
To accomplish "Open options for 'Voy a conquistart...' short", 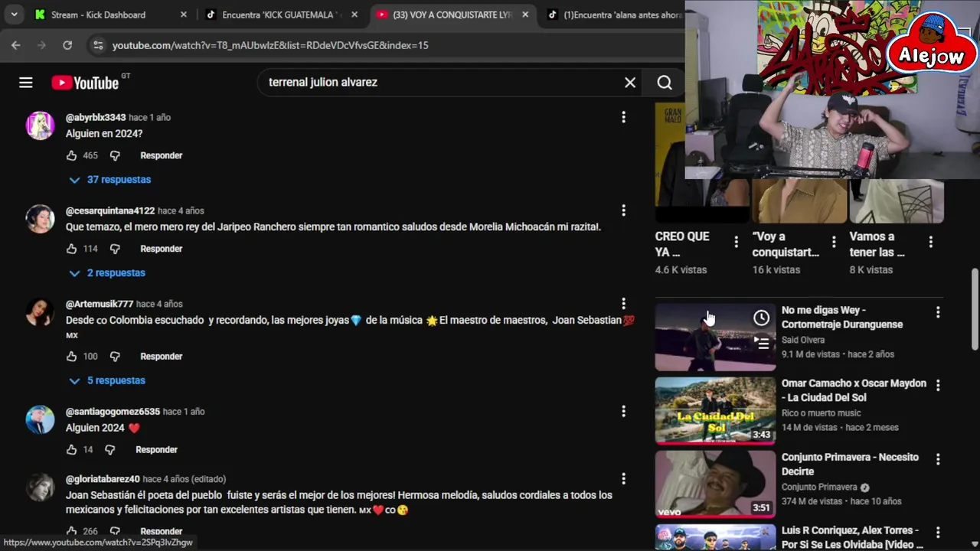I will pyautogui.click(x=834, y=242).
